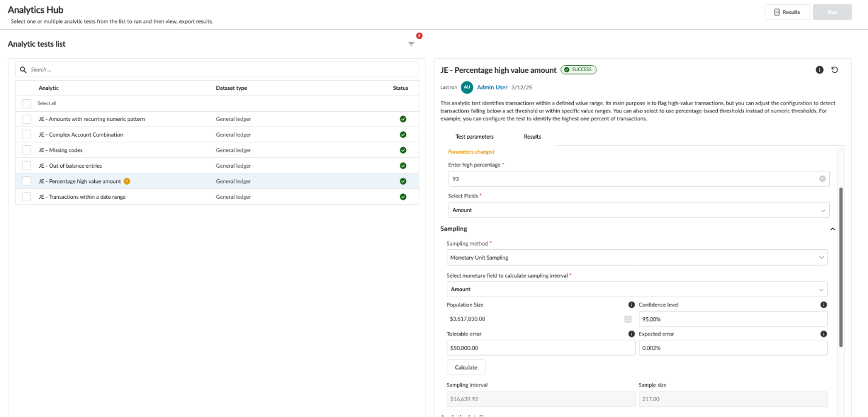Click the success status icon for JE - Missing codes

[403, 150]
